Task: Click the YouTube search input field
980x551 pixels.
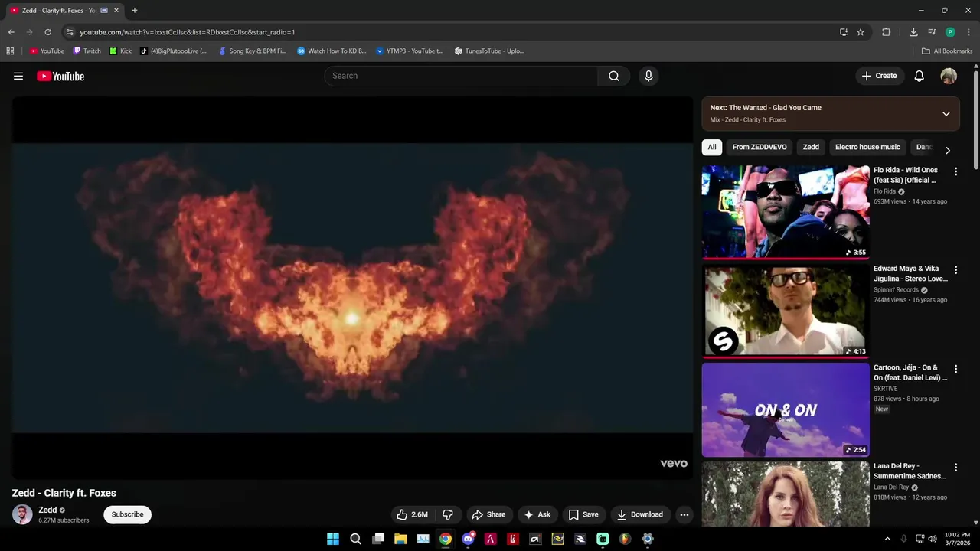Action: pos(461,76)
